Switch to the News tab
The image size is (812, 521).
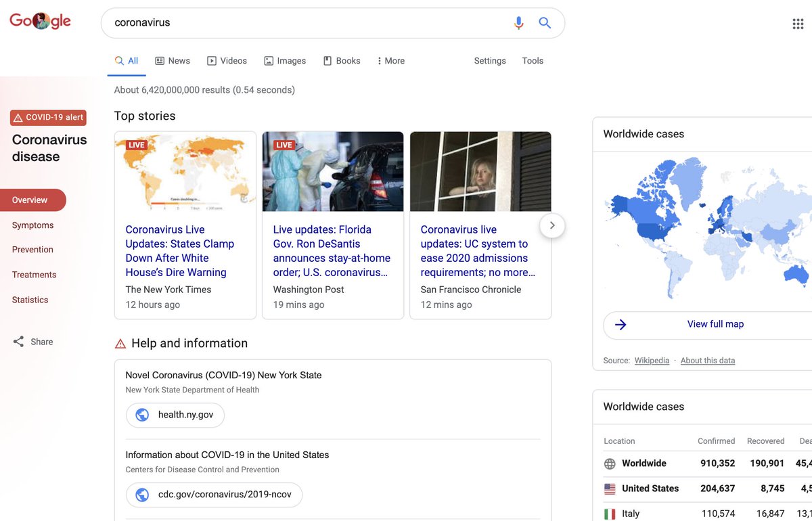pyautogui.click(x=173, y=61)
